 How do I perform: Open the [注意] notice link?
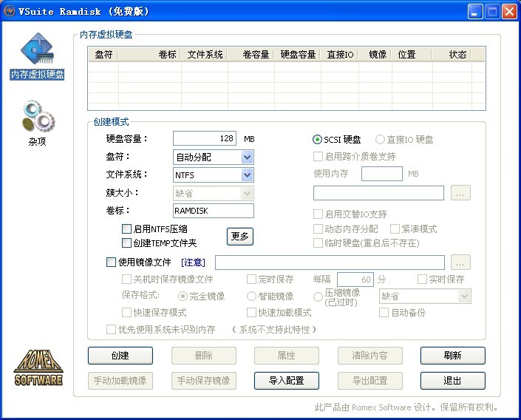click(193, 262)
